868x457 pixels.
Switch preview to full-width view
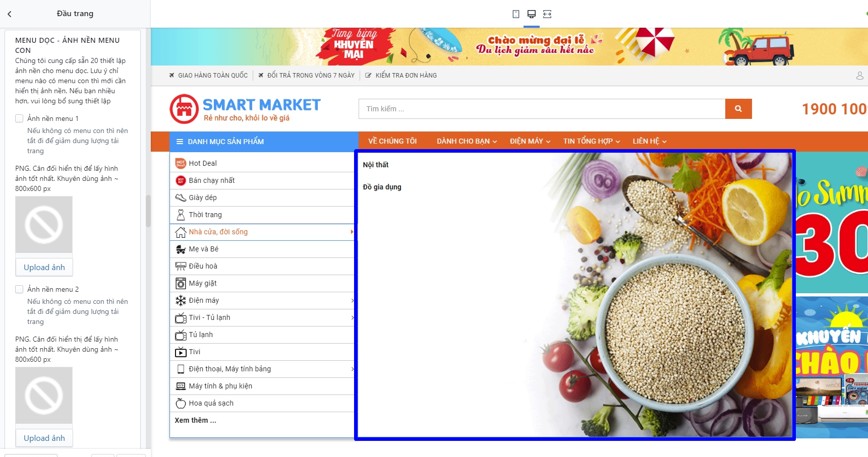tap(547, 14)
